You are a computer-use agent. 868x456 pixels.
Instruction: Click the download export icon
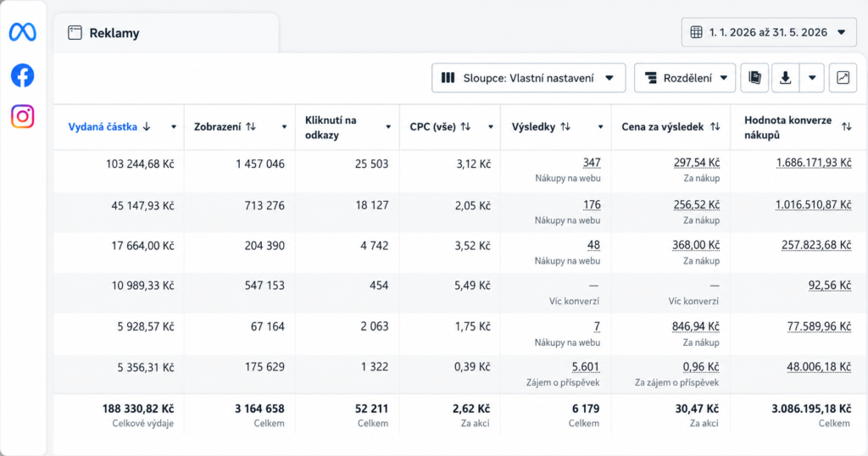pos(785,78)
